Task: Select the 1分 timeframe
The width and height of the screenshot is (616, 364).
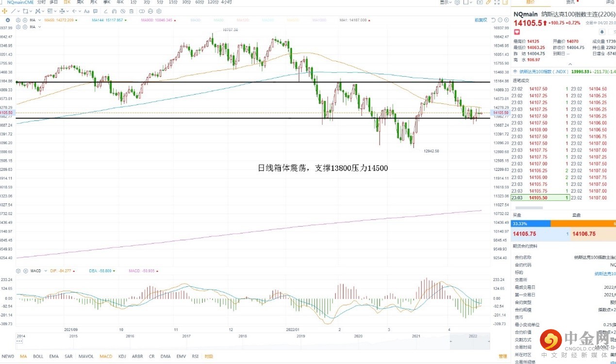Action: coord(133,2)
